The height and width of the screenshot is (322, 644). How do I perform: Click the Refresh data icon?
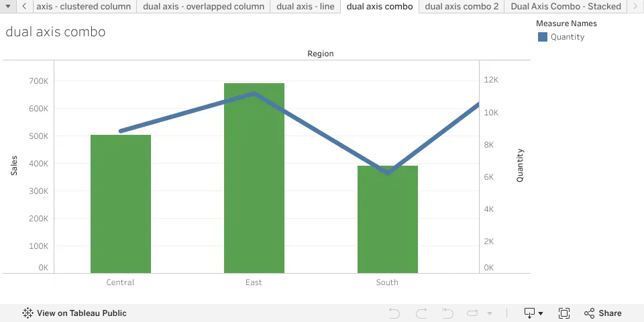coord(472,313)
